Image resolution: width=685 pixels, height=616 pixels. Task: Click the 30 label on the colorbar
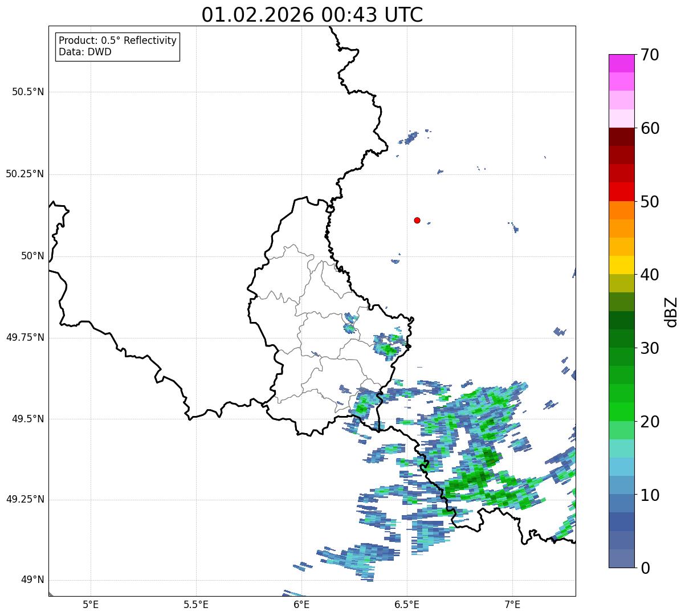click(x=649, y=348)
